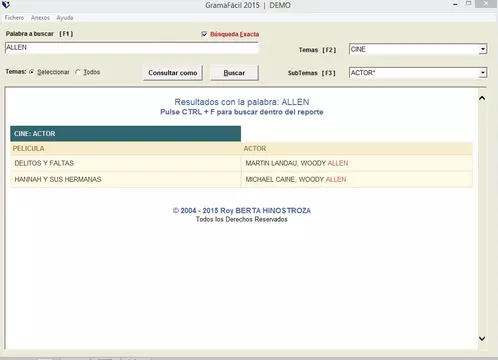Close the GramaFácil window

(x=487, y=4)
